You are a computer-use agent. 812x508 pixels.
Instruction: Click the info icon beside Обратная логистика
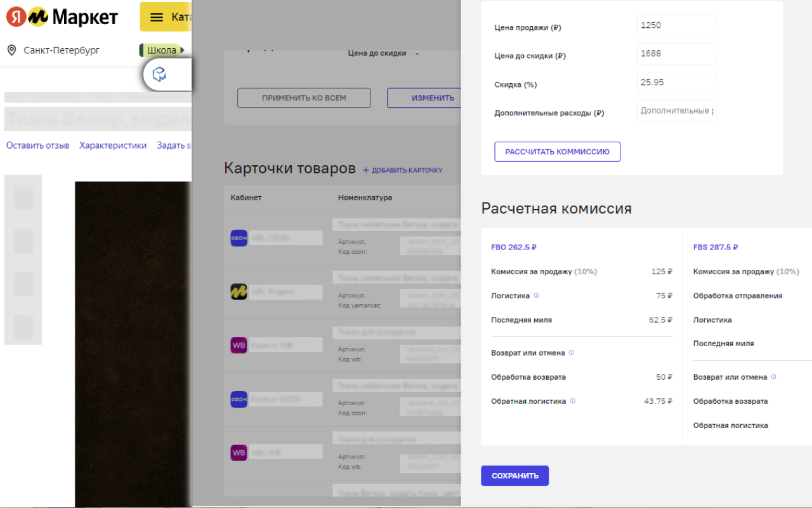(573, 401)
